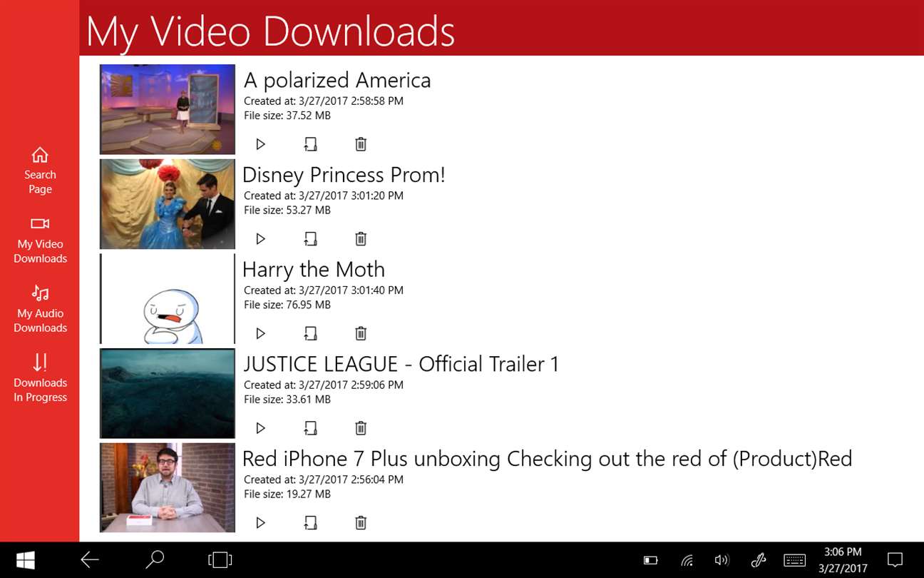The image size is (924, 578).
Task: Delete the A polarized America video
Action: pos(361,144)
